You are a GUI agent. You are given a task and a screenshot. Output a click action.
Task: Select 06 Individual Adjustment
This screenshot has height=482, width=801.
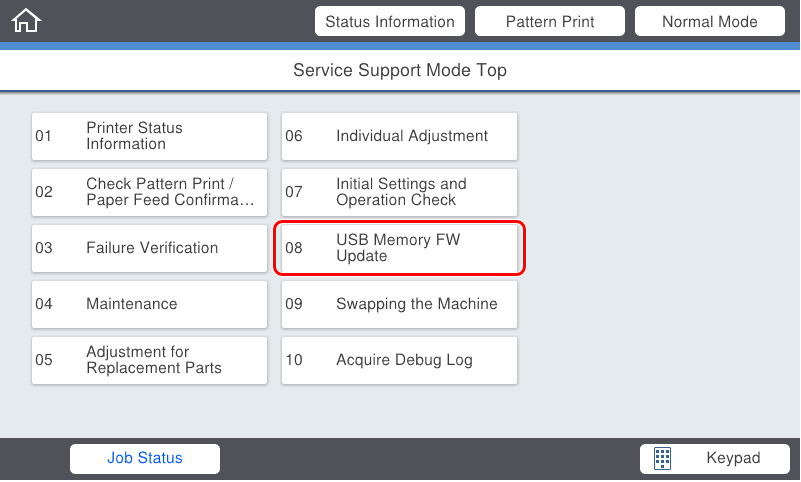(x=399, y=136)
